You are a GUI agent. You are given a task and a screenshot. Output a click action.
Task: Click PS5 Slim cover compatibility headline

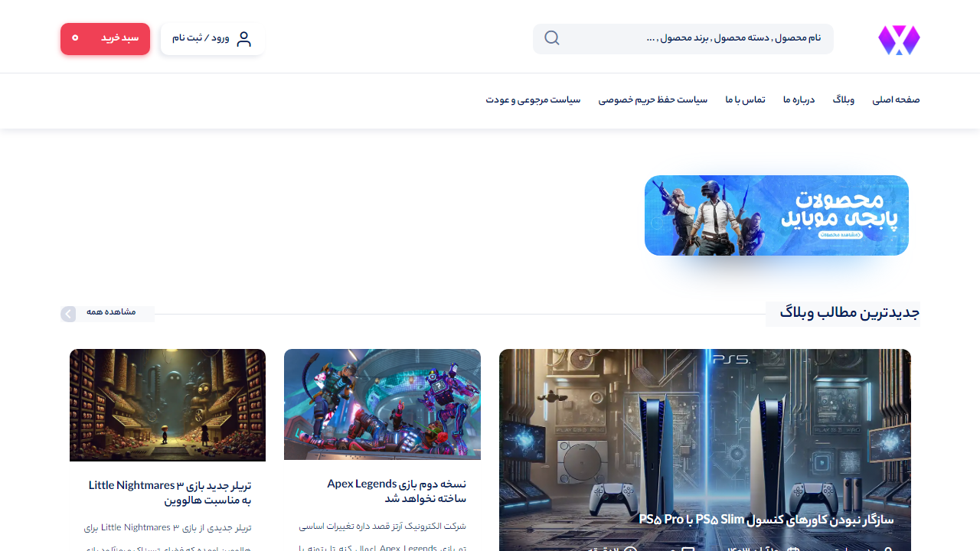[766, 520]
